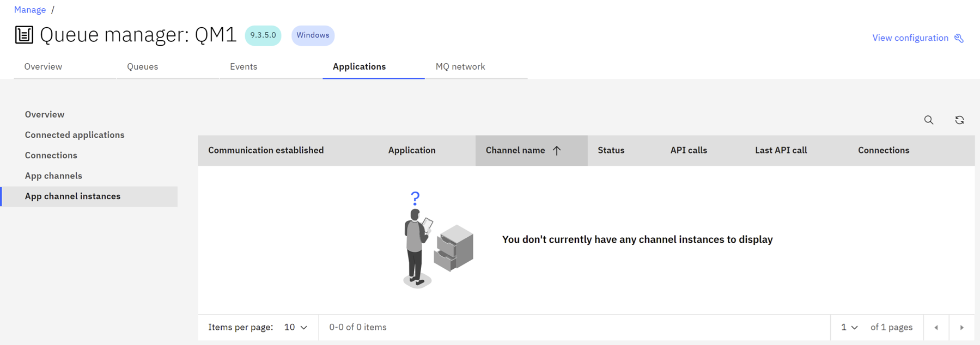Open the Items per page dropdown
Screen dimensions: 980x345
(x=296, y=328)
